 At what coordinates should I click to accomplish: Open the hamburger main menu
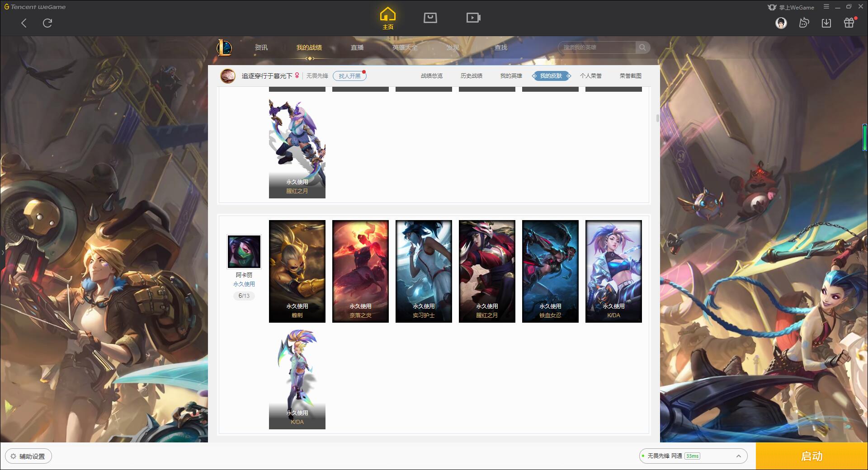[x=826, y=7]
